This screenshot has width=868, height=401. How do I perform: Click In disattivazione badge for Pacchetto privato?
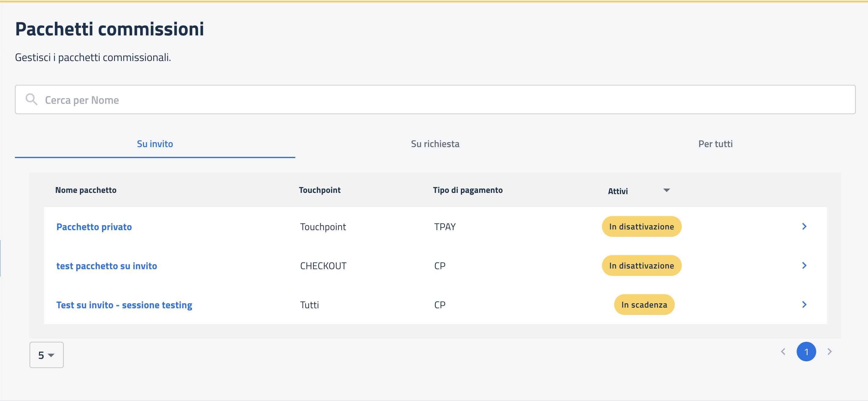(641, 227)
